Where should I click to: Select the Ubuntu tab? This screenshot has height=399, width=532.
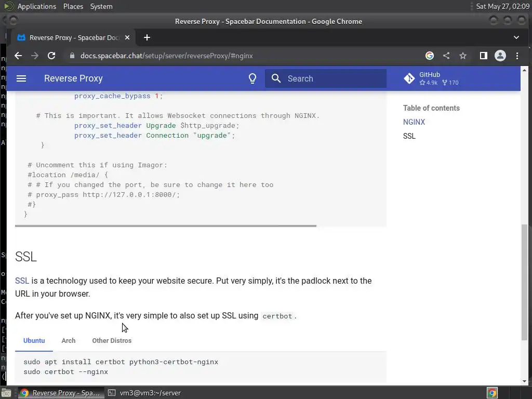click(x=34, y=341)
